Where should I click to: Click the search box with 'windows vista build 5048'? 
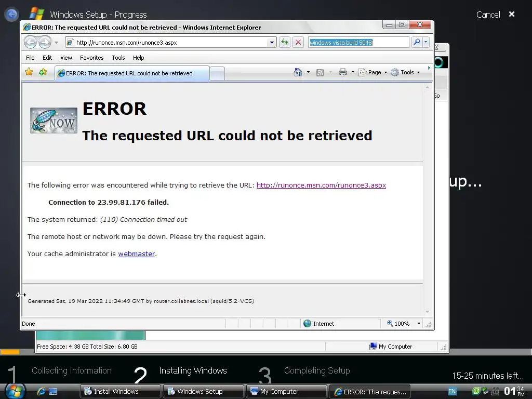pos(358,43)
